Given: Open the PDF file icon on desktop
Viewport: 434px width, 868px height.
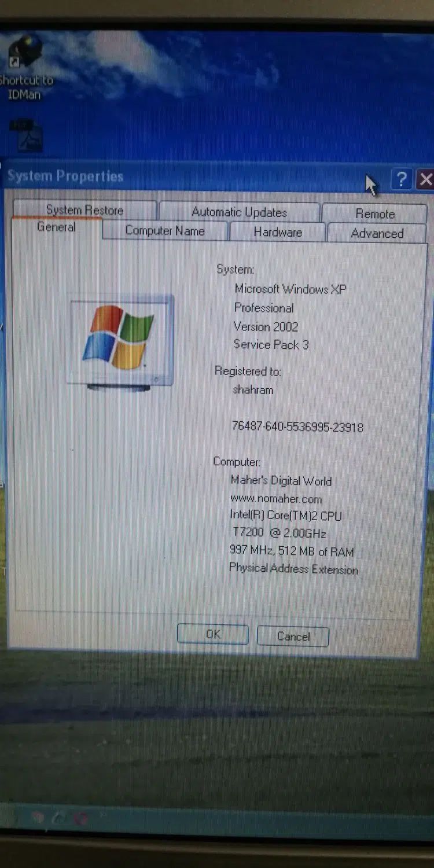Looking at the screenshot, I should point(27,135).
